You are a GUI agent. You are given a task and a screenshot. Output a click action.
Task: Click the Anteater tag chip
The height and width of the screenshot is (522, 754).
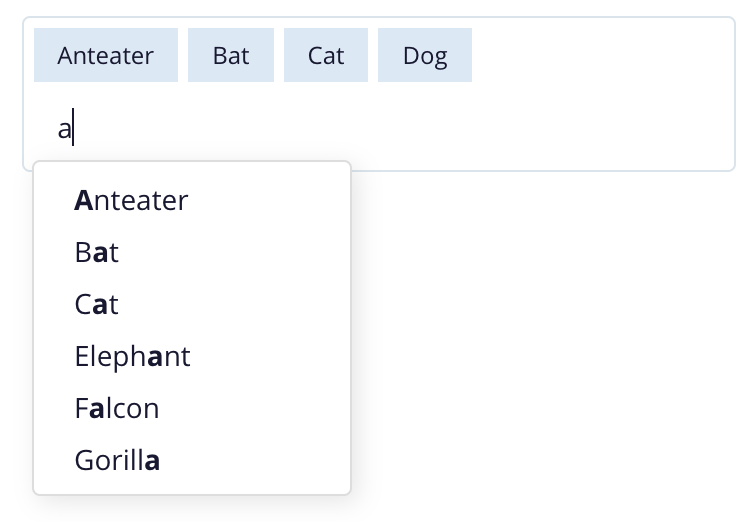(105, 55)
